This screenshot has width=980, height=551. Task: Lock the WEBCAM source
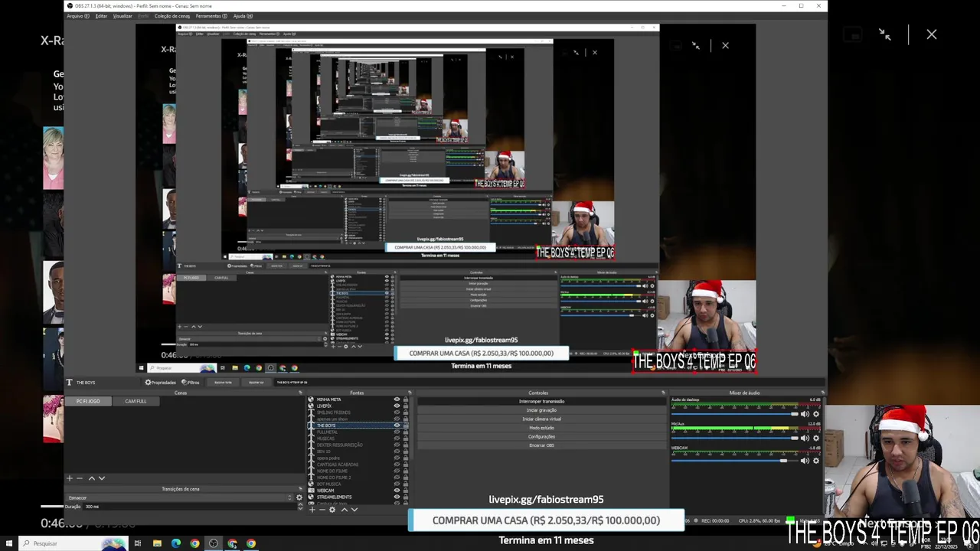405,491
